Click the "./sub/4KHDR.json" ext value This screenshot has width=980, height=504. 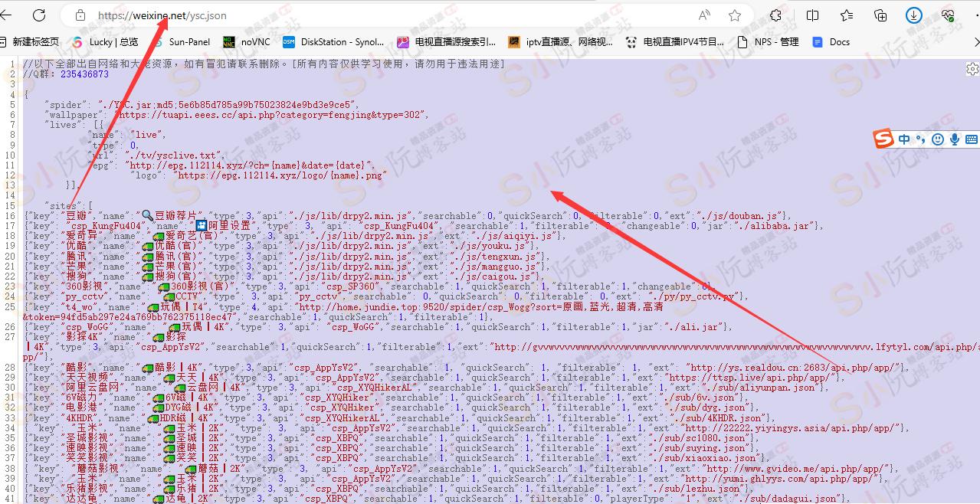(716, 418)
